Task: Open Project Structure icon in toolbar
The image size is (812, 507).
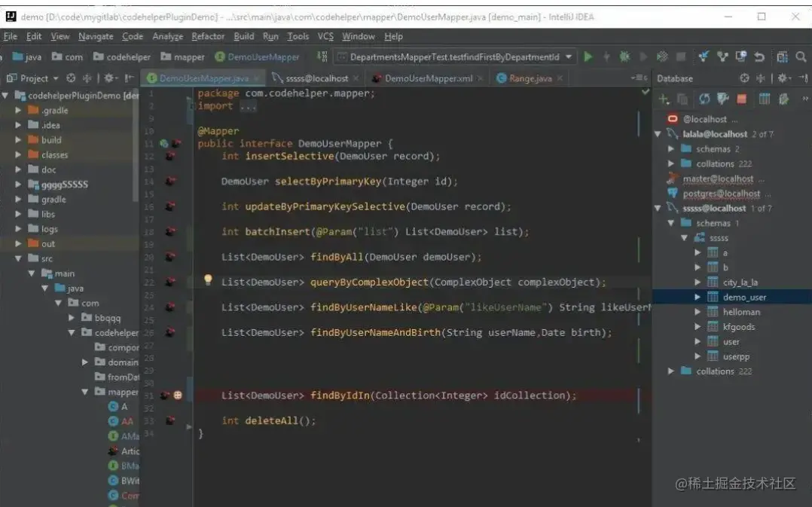Action: tap(782, 57)
